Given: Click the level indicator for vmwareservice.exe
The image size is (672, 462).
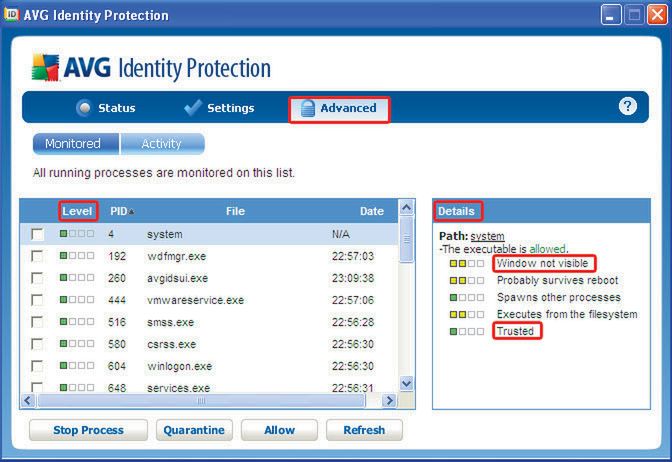Looking at the screenshot, I should click(77, 300).
